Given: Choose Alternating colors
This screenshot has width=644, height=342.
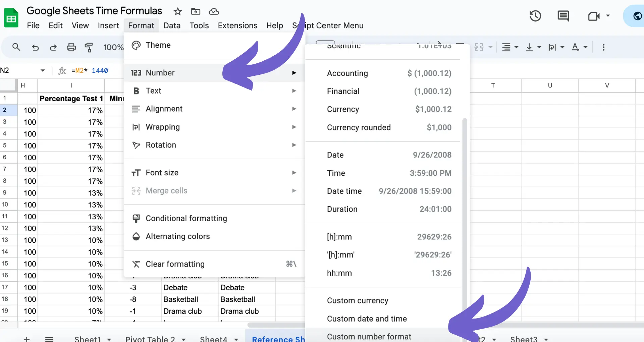Looking at the screenshot, I should pyautogui.click(x=214, y=236).
